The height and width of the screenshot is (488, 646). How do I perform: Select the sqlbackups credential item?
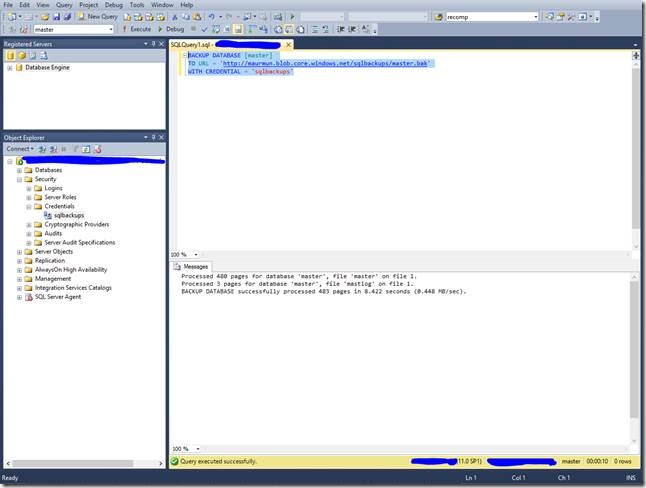68,215
